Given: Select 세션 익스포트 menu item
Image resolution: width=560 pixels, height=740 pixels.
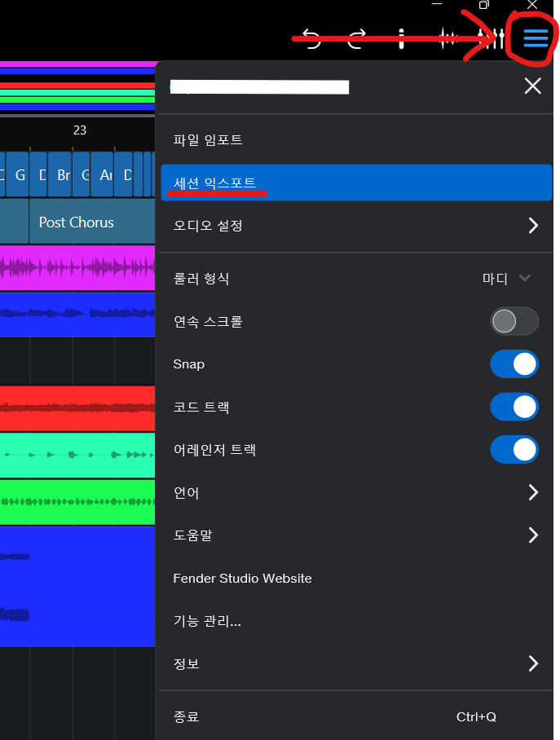Looking at the screenshot, I should 356,183.
